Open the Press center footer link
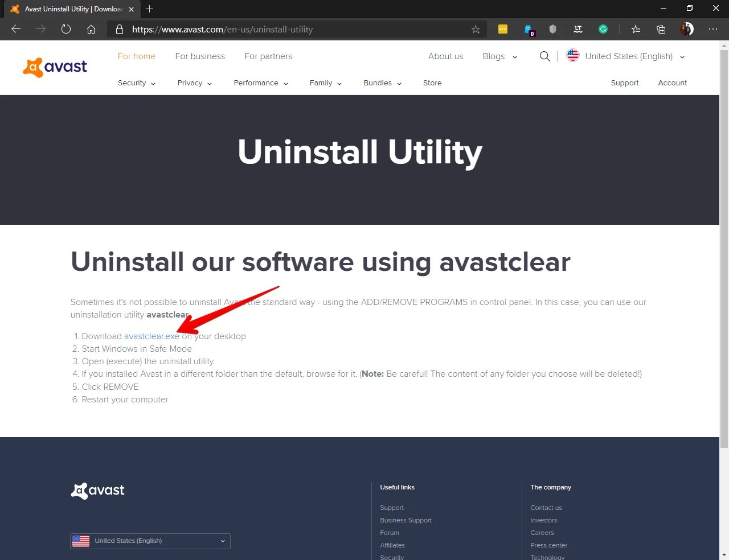729x560 pixels. coord(549,545)
